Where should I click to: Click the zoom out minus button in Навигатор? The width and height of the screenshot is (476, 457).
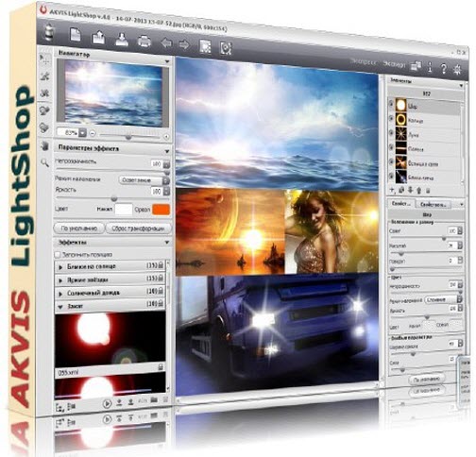[x=93, y=133]
